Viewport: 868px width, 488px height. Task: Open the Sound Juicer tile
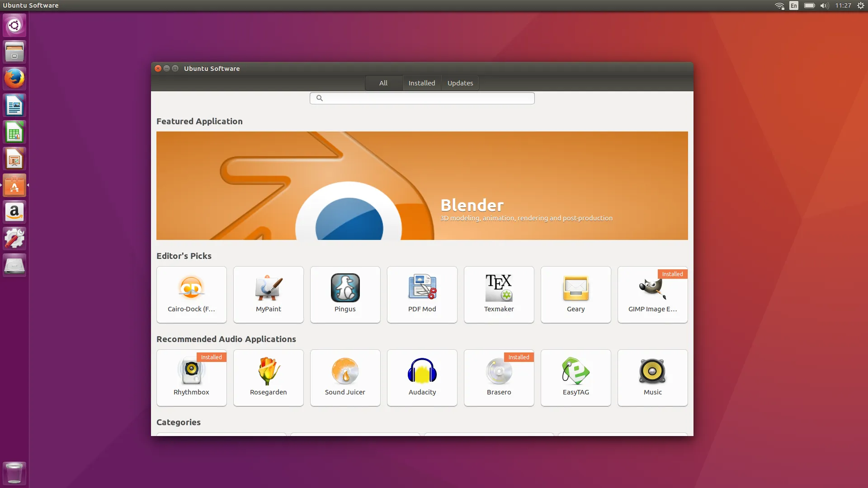tap(345, 377)
